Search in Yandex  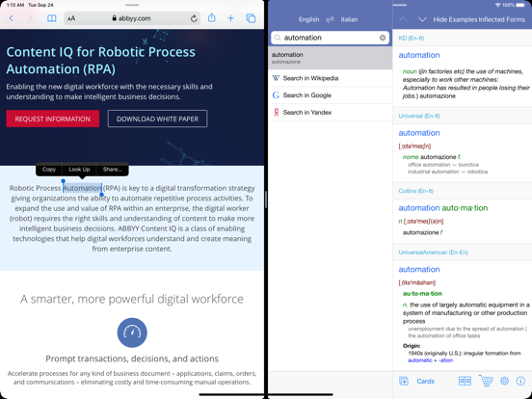click(331, 113)
